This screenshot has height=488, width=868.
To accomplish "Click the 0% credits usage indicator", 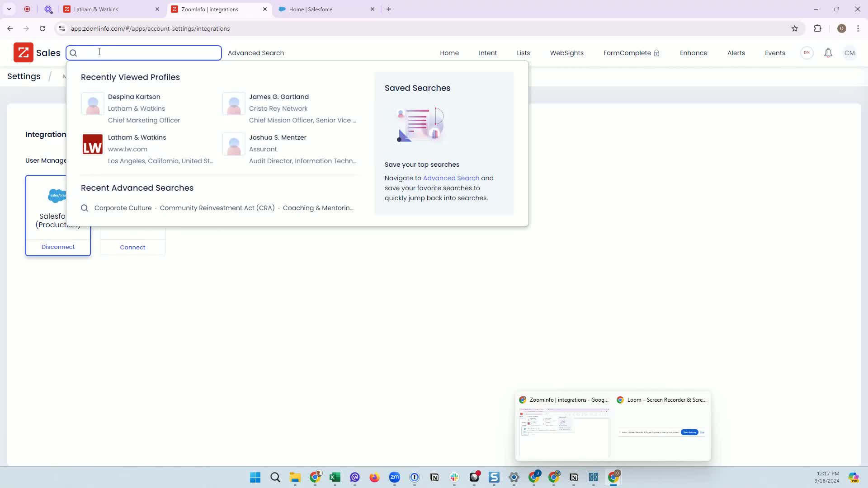I will [807, 53].
